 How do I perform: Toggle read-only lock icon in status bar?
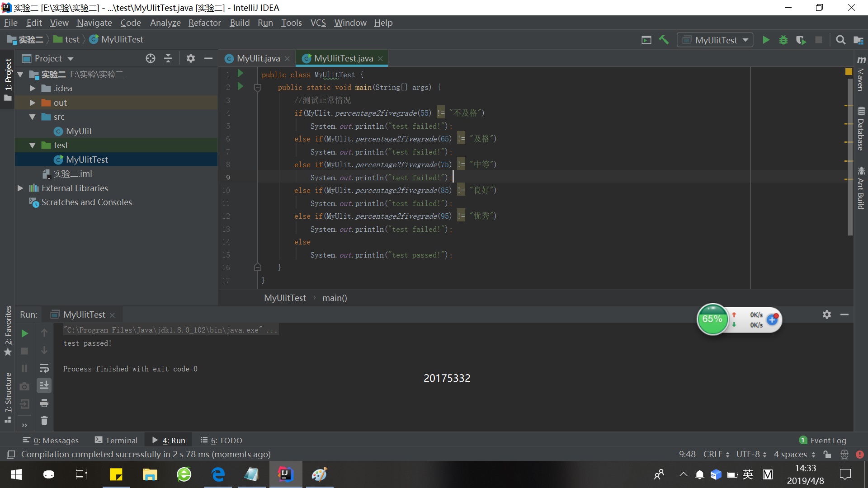point(827,454)
